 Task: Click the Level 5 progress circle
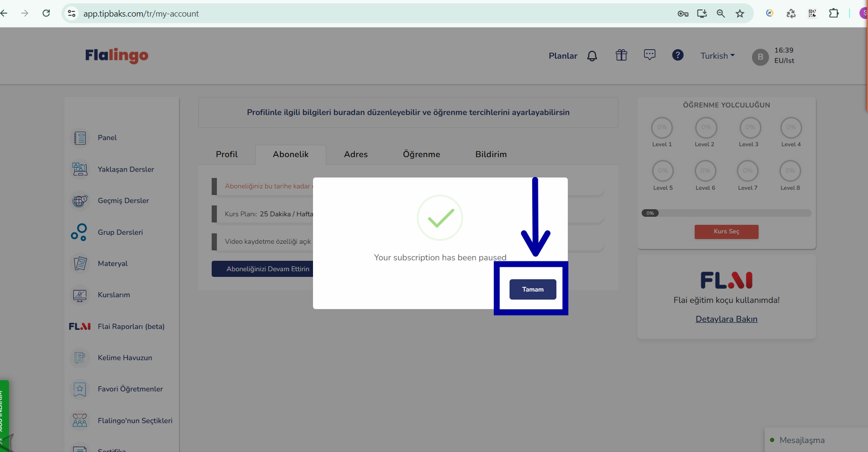click(x=663, y=171)
